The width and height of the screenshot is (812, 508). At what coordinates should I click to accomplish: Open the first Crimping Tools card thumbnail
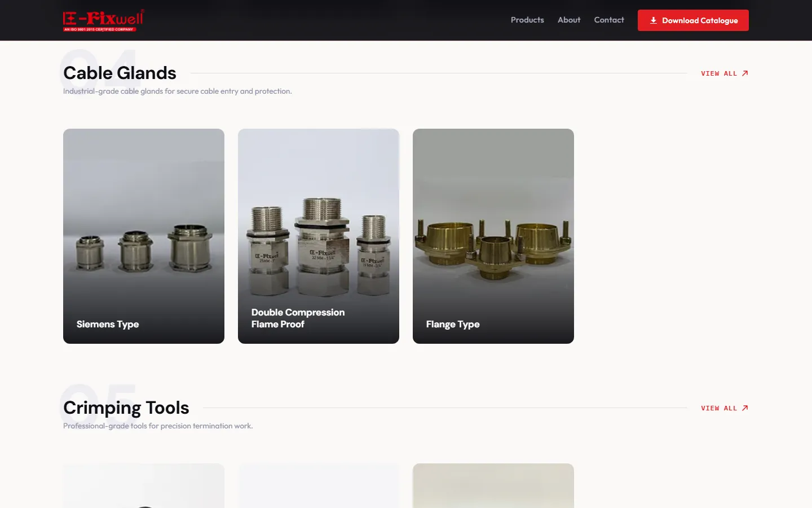pyautogui.click(x=144, y=485)
